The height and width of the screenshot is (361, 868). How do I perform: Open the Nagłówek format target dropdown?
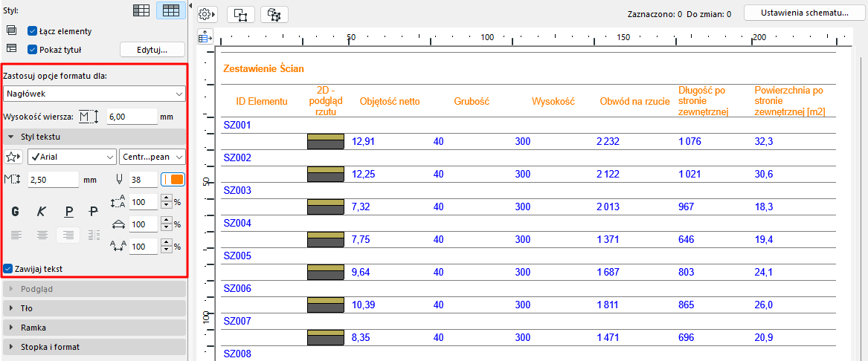[x=94, y=94]
